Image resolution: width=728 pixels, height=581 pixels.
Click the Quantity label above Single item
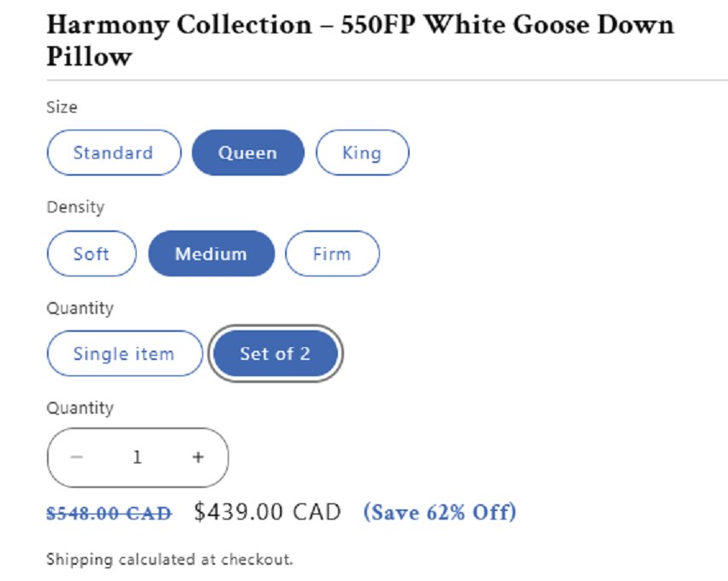(79, 308)
